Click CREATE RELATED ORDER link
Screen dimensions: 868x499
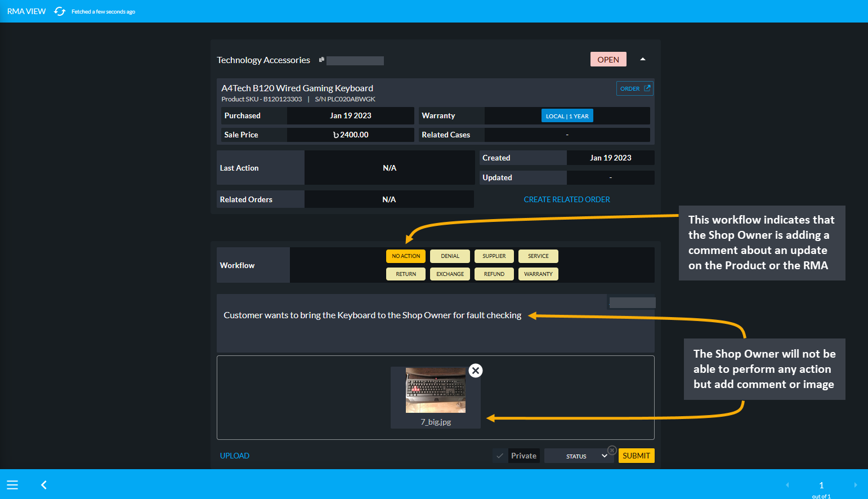click(x=567, y=199)
